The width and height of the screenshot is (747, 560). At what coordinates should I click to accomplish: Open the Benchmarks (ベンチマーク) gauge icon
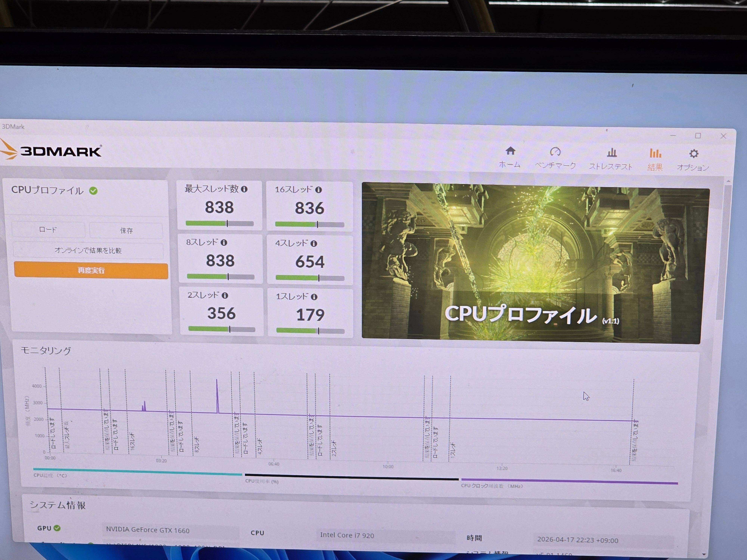(555, 152)
